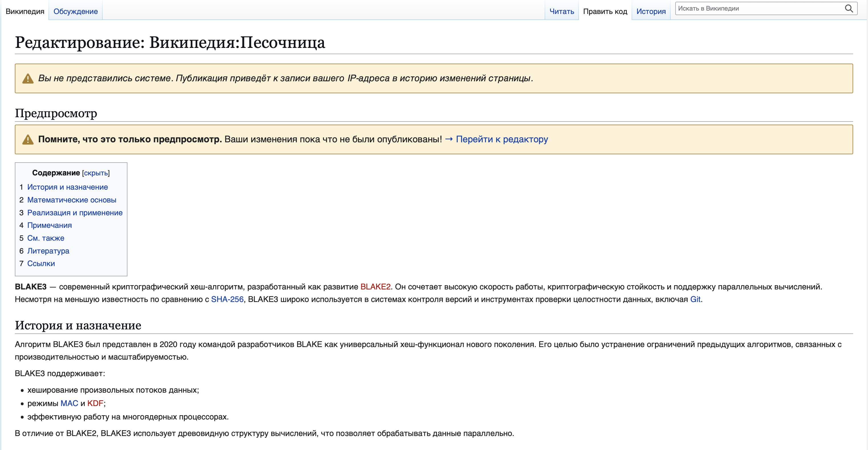
Task: Follow the Git link in intro
Action: (x=695, y=299)
